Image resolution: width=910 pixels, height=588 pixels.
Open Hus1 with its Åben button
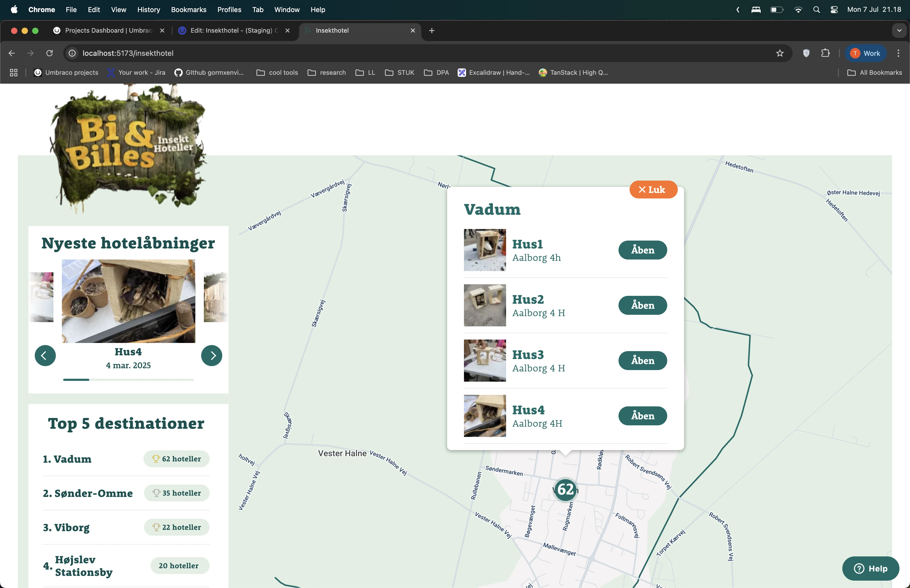tap(642, 250)
